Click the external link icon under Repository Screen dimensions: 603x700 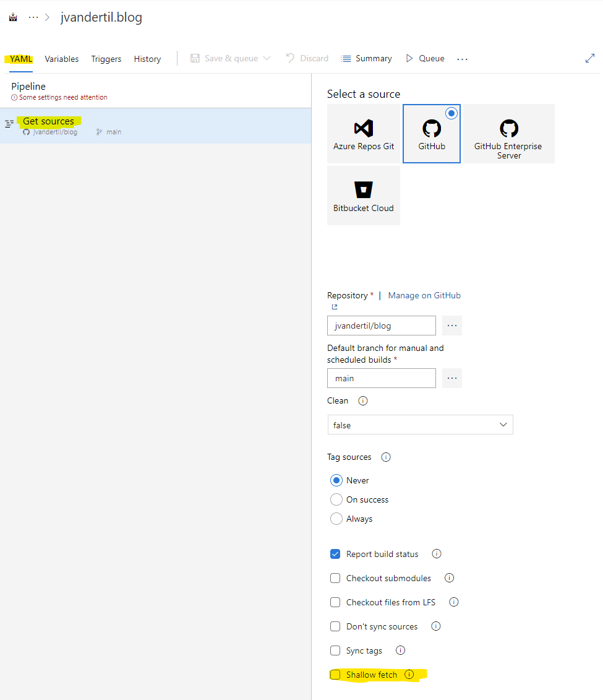pos(335,307)
